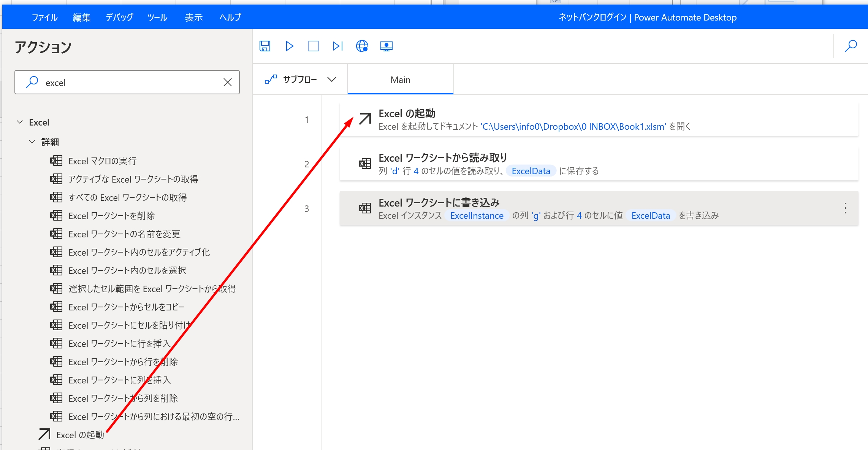Select すべての Excel ワークシートの取得 action

pyautogui.click(x=127, y=197)
